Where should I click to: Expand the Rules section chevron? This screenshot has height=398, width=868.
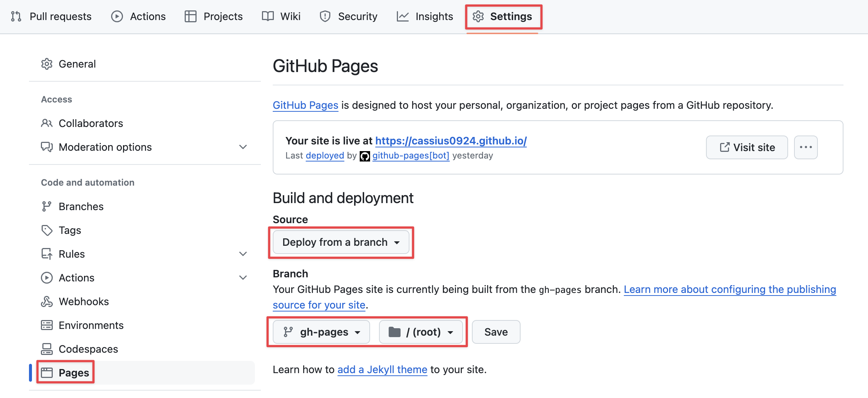tap(243, 254)
